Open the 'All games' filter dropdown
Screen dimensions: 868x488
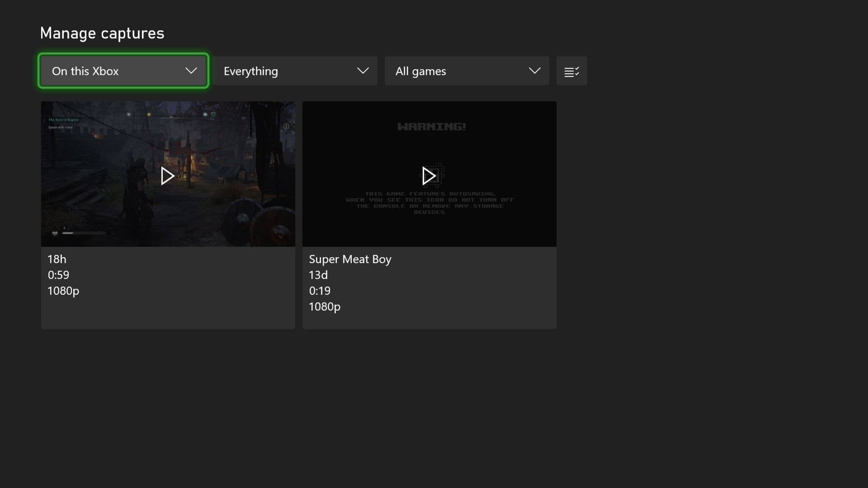[467, 71]
